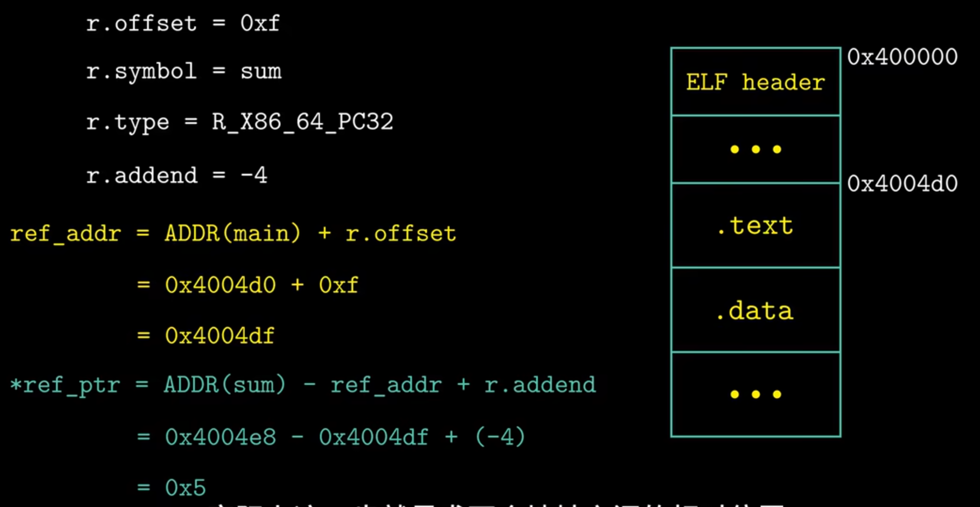Click the 0x4004e8 value
980x507 pixels.
tap(220, 438)
